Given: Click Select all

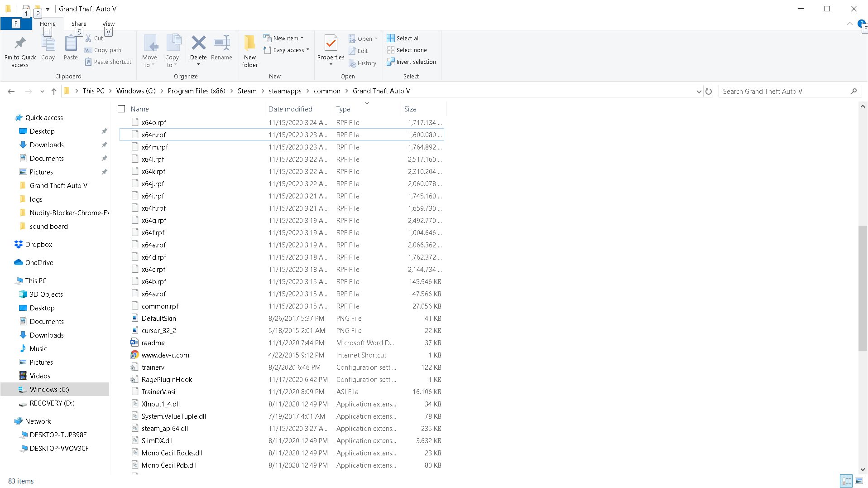Looking at the screenshot, I should point(403,38).
